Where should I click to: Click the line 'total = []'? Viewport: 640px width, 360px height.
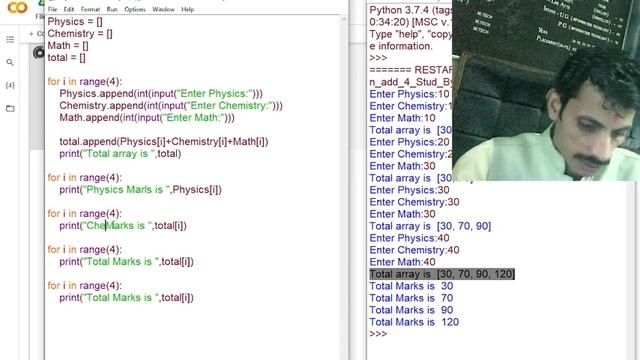pos(67,58)
